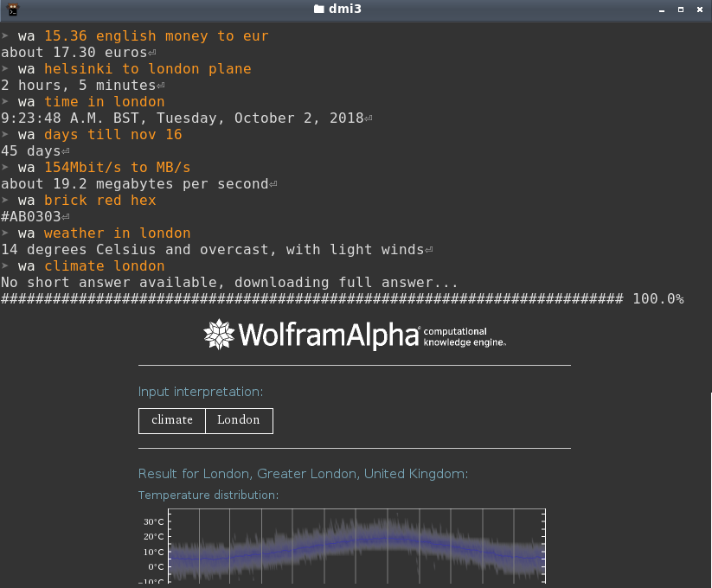Click the 'Temperature distribution:' label
Screen dimensions: 712x588
208,495
